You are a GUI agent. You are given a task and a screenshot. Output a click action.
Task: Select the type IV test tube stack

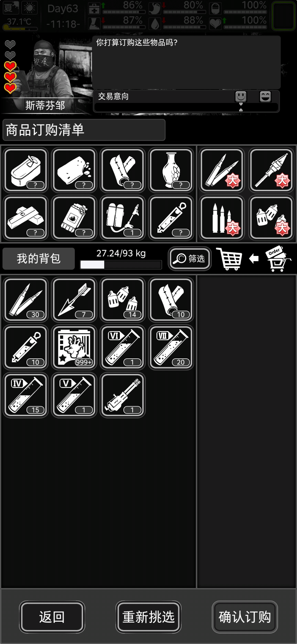click(x=26, y=395)
